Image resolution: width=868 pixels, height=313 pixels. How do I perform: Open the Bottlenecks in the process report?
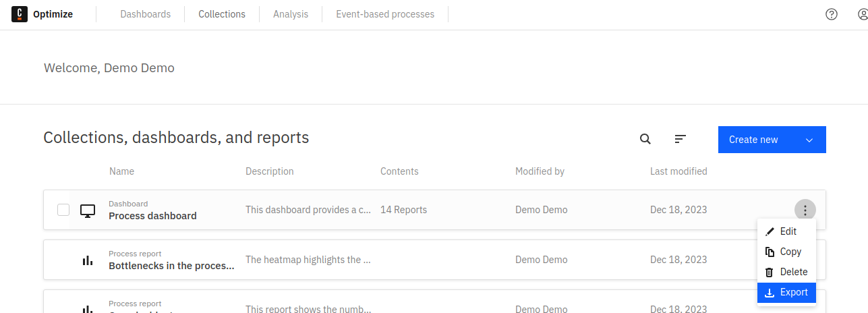(x=171, y=266)
